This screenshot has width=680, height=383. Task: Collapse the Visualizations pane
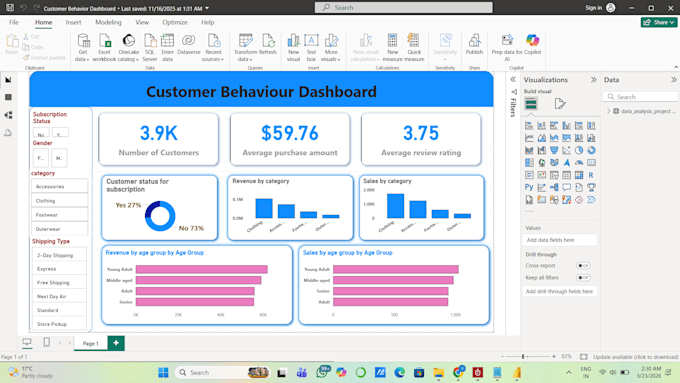pyautogui.click(x=594, y=80)
